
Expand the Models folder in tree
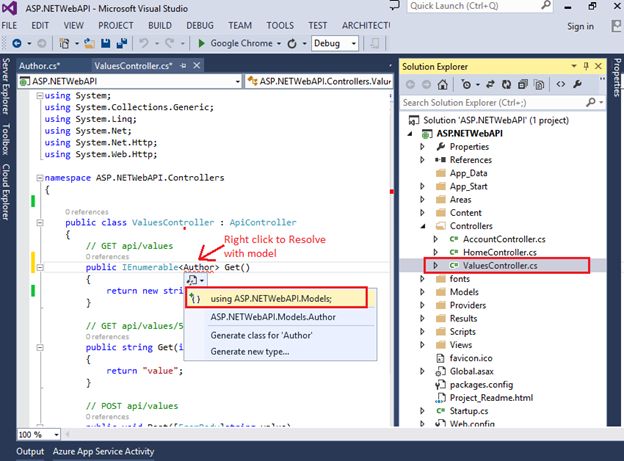[423, 291]
